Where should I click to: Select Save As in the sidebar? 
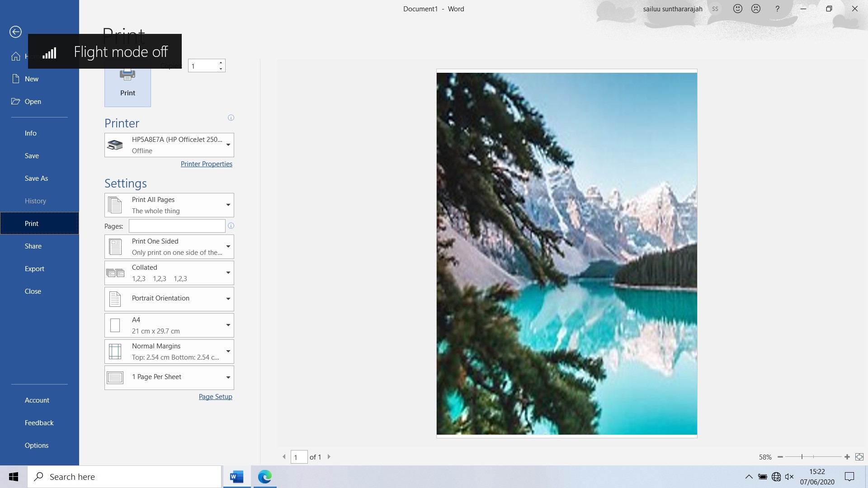click(36, 178)
